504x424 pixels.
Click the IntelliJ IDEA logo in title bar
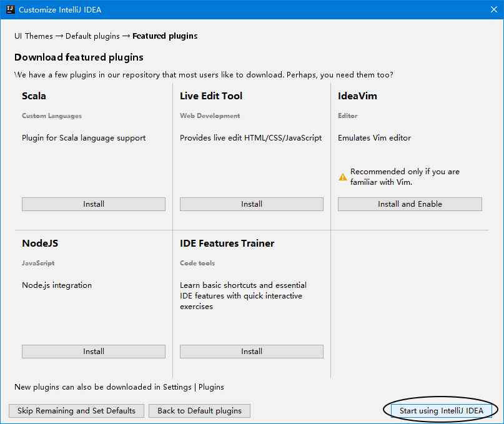[9, 9]
